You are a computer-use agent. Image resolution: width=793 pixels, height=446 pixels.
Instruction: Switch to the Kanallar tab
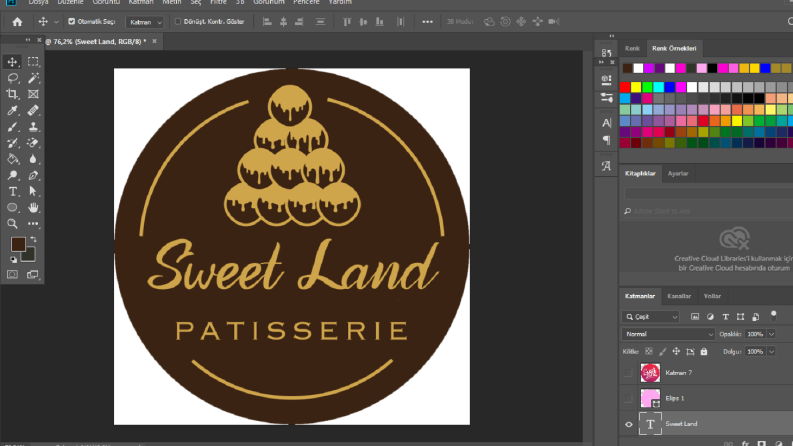point(679,296)
